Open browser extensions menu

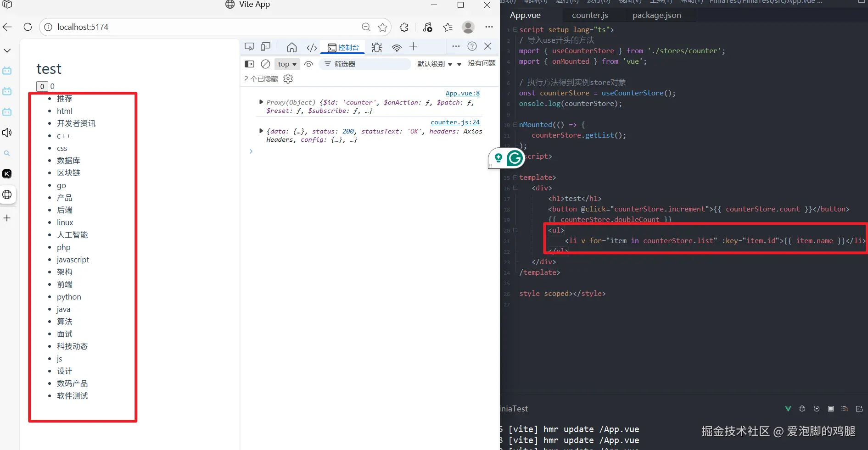[x=404, y=27]
